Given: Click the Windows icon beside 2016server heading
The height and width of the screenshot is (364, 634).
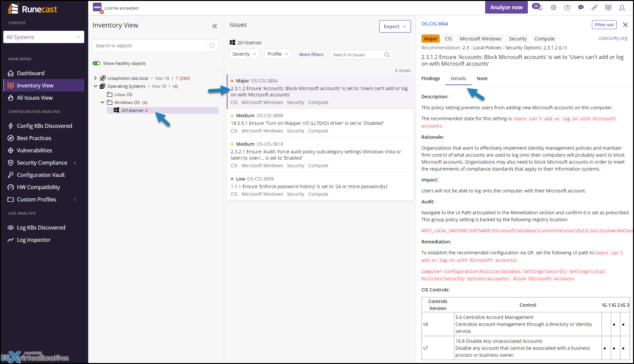Looking at the screenshot, I should (x=232, y=42).
